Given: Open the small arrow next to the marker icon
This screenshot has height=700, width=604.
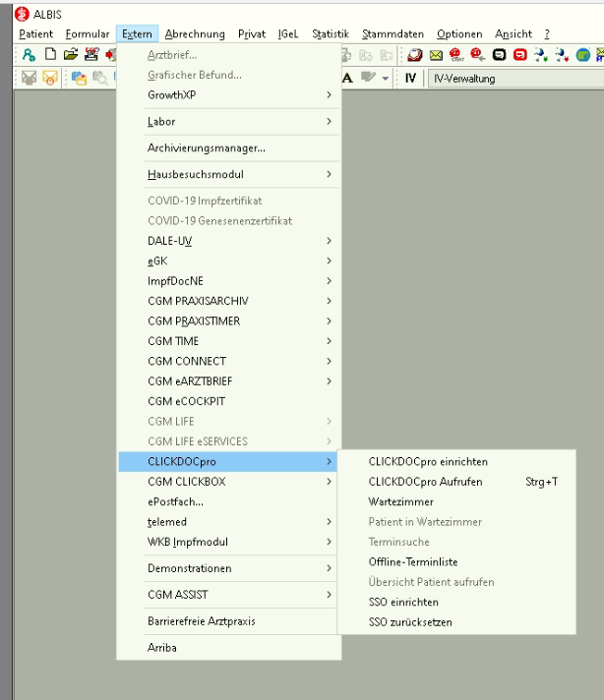Looking at the screenshot, I should click(x=385, y=79).
